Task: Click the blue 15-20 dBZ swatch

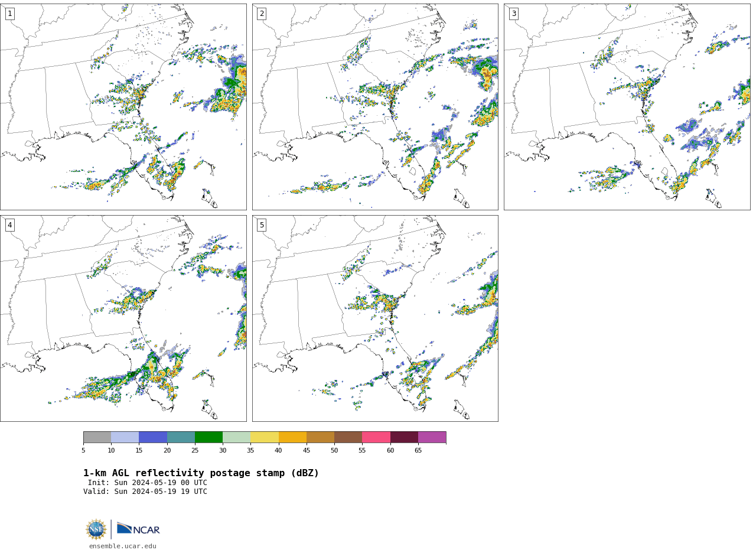Action: (x=153, y=437)
